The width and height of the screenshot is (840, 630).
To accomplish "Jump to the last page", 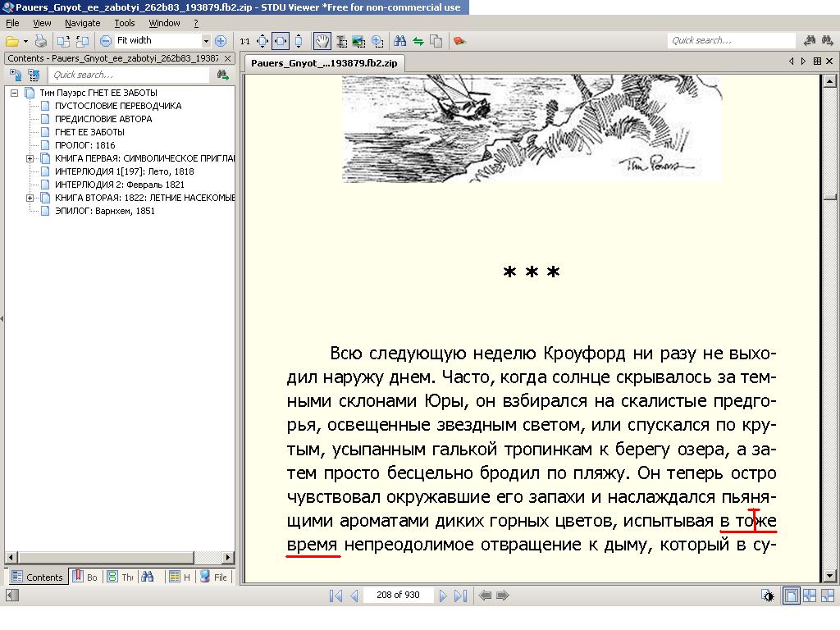I will tap(460, 596).
